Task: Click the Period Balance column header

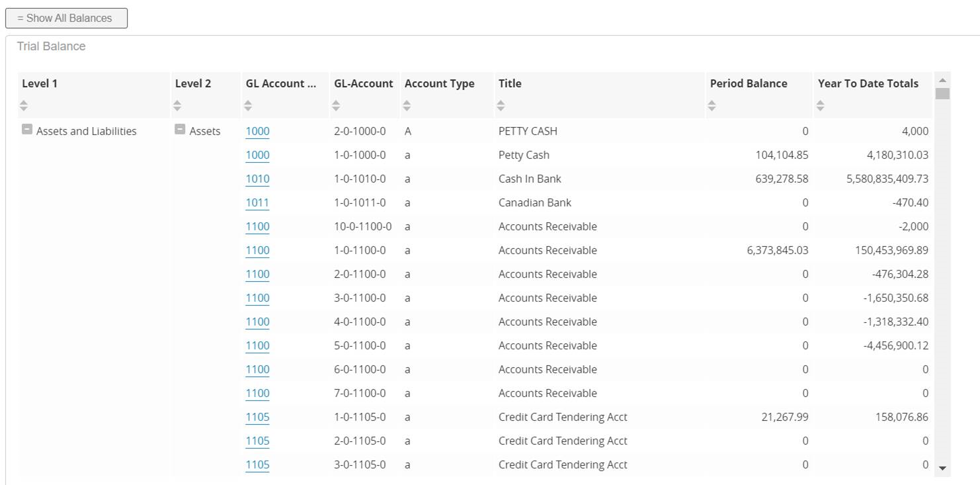Action: pos(748,83)
